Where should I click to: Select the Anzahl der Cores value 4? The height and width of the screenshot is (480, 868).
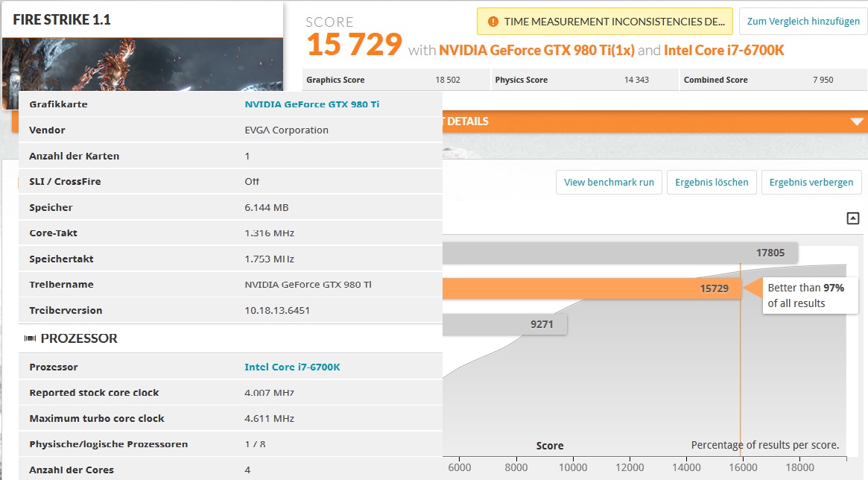(x=247, y=470)
